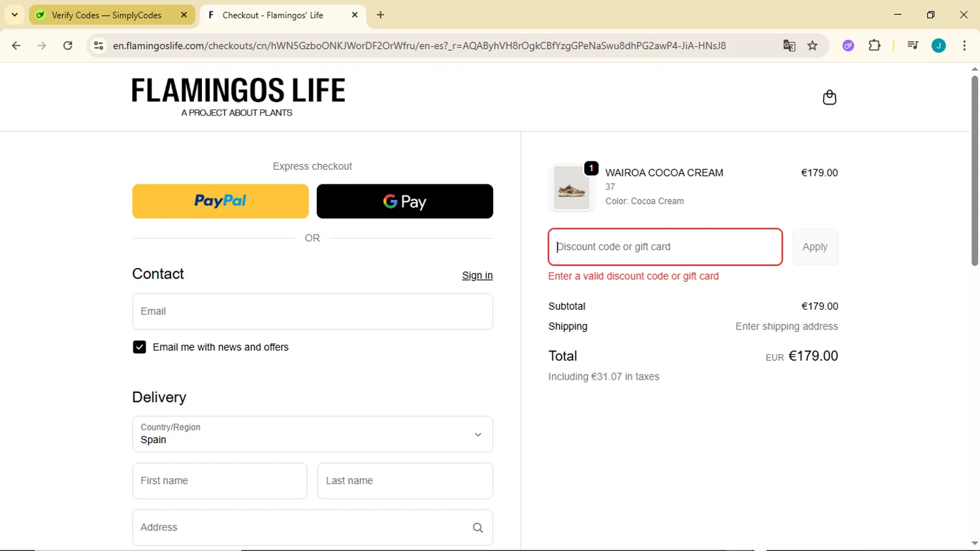This screenshot has width=980, height=551.
Task: Click the page vertical scrollbar thumb
Action: pos(974,171)
